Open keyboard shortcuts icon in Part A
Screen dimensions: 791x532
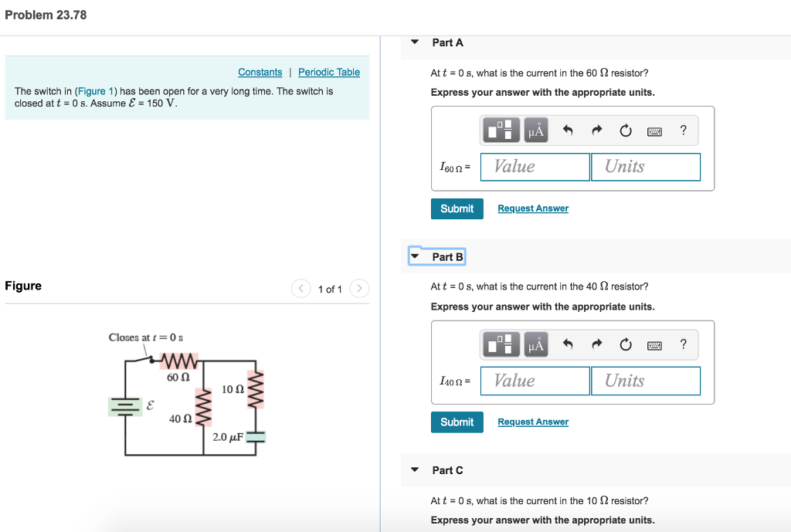pyautogui.click(x=654, y=130)
